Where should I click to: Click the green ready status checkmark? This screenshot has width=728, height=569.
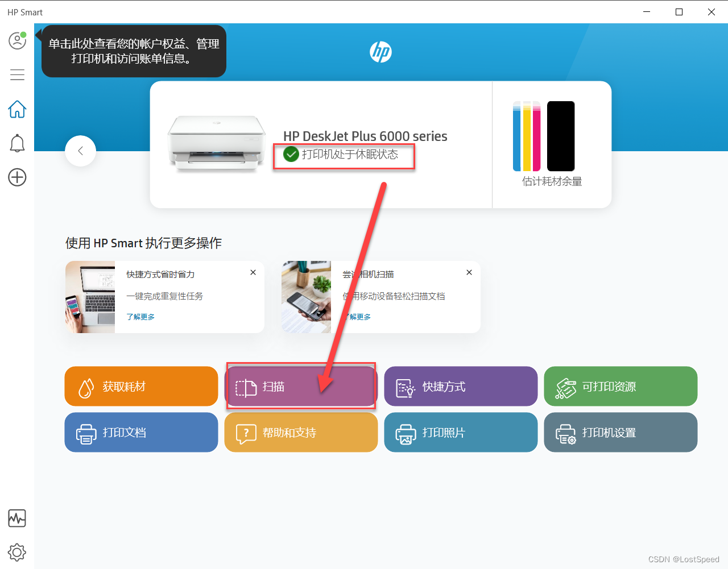point(291,154)
